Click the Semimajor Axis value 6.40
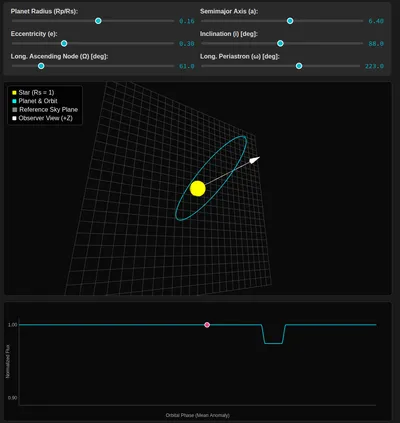 (x=376, y=21)
